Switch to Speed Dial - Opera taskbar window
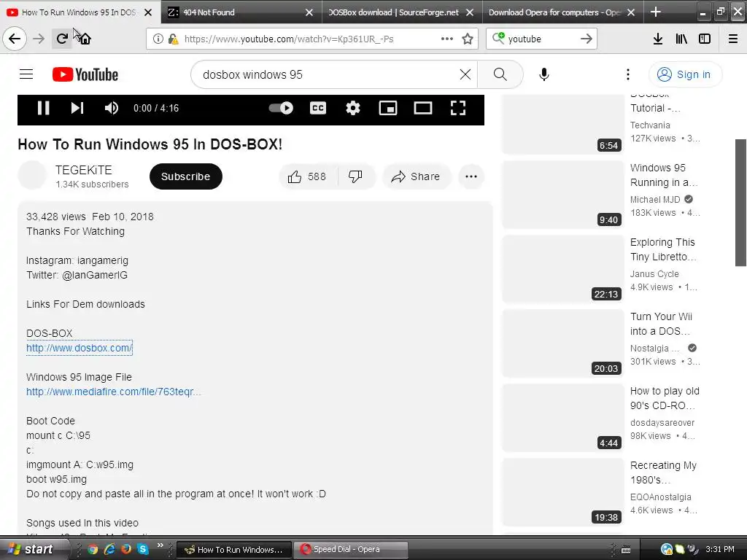Viewport: 747px width, 560px height. (350, 550)
